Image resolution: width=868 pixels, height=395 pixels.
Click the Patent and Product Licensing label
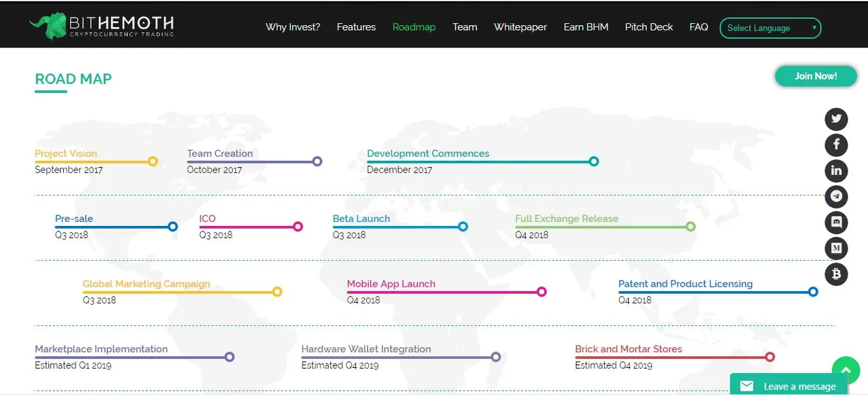tap(686, 284)
